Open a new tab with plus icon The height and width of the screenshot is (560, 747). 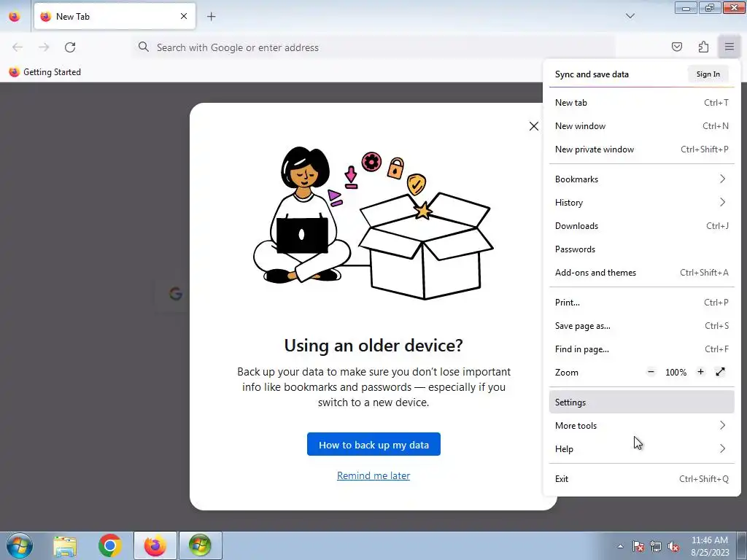coord(211,17)
